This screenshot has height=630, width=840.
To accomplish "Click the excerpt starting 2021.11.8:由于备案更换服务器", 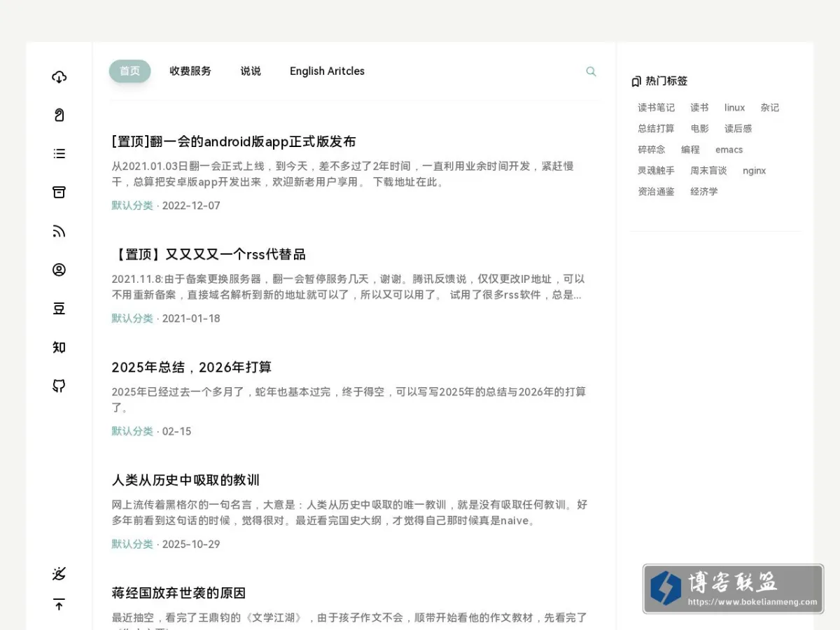I will 348,287.
